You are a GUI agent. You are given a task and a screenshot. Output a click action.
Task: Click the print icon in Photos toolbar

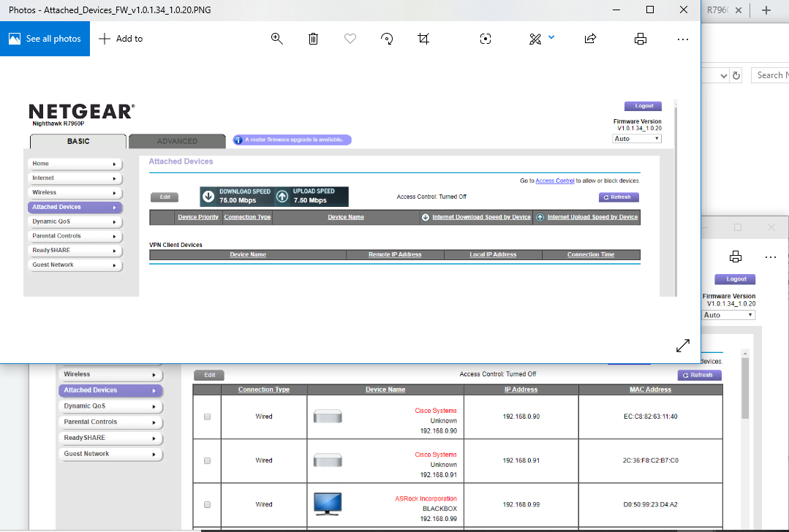[x=641, y=39]
